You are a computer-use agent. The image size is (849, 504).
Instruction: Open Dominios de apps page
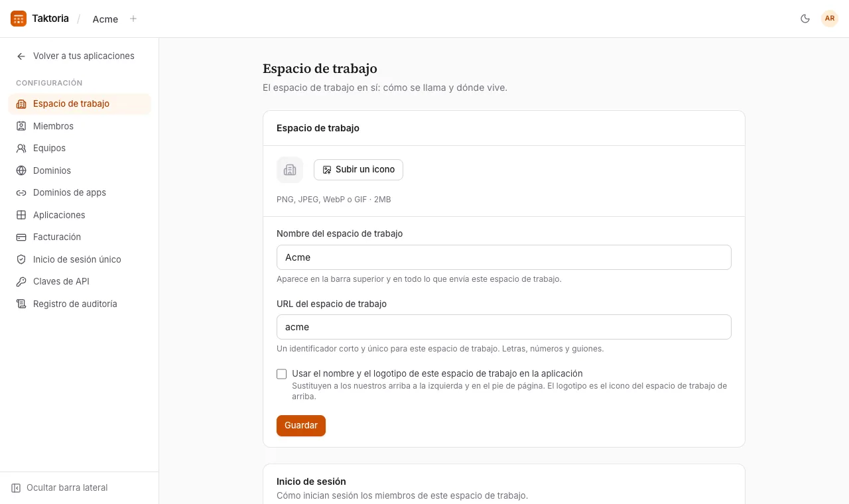[x=80, y=193]
